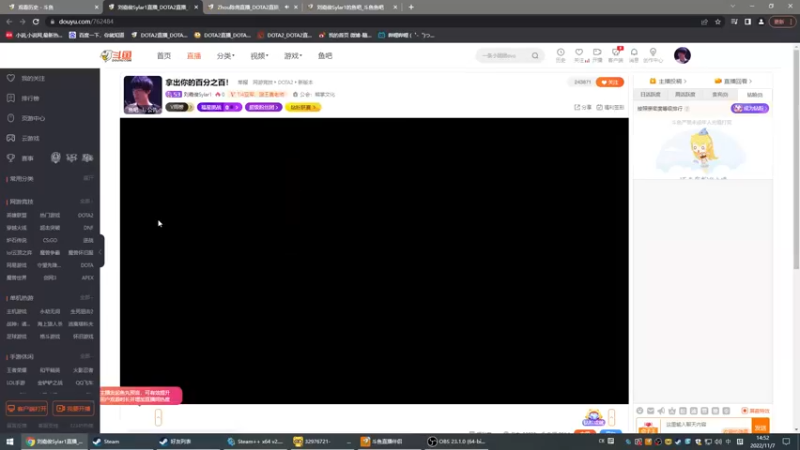The height and width of the screenshot is (450, 800).
Task: Toggle 弹幕特效 option in chat toolbar
Action: point(756,411)
